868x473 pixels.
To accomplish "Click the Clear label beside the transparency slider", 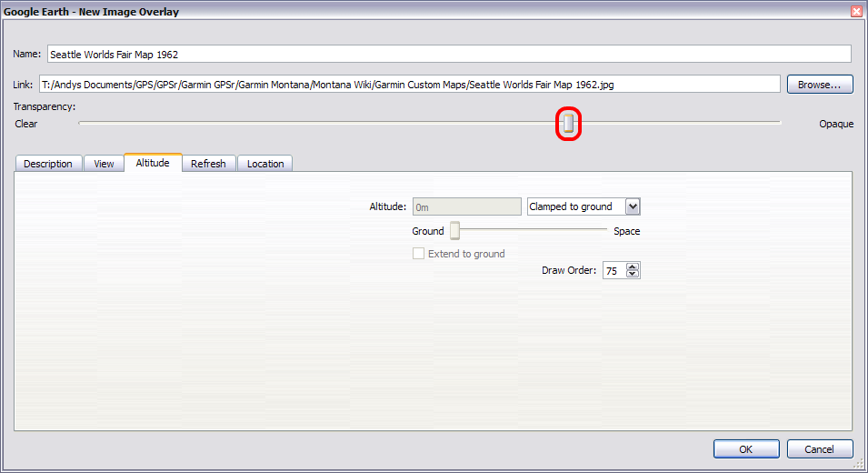I will pyautogui.click(x=26, y=124).
